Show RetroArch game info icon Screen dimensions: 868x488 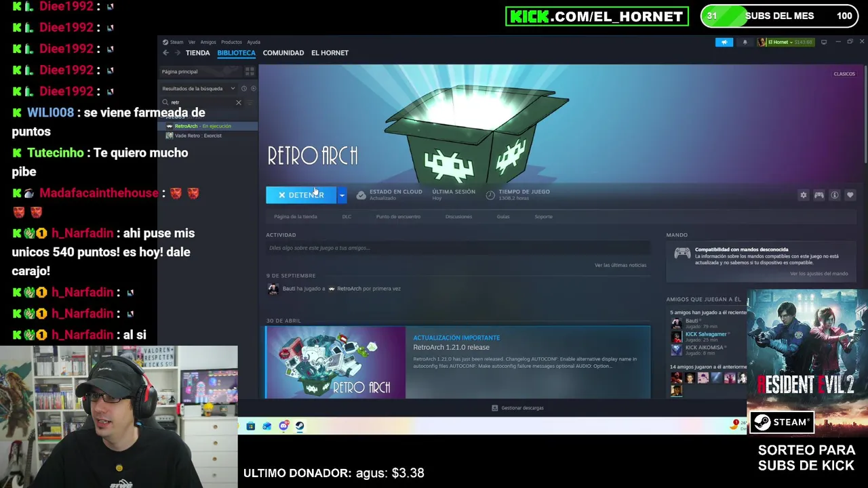click(834, 195)
